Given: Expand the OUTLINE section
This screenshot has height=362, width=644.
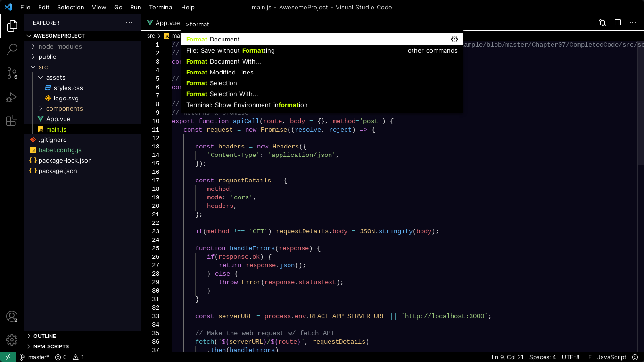Looking at the screenshot, I should click(x=82, y=336).
